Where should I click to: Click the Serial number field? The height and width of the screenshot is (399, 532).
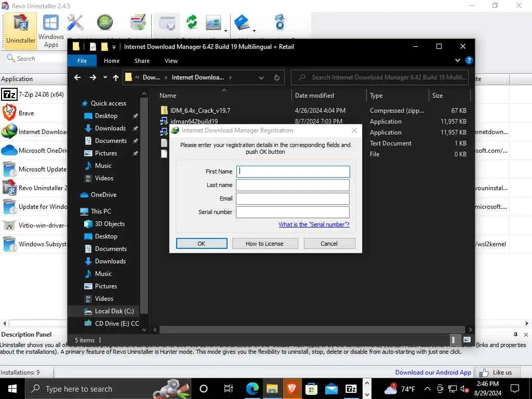tap(293, 212)
